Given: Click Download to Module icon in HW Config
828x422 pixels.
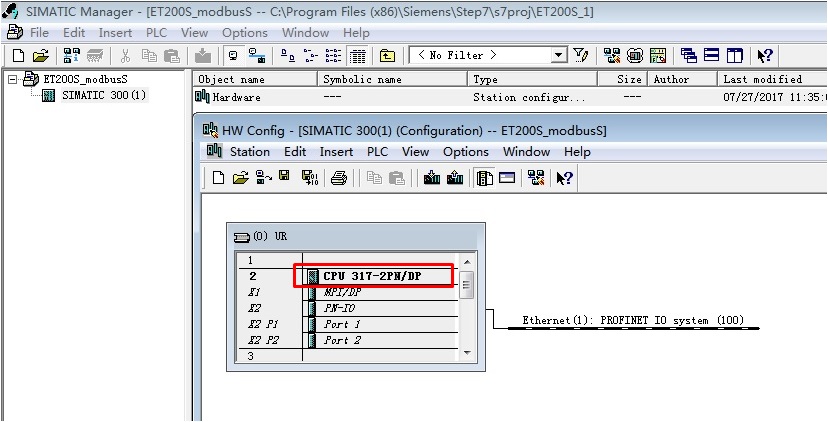Looking at the screenshot, I should tap(432, 178).
